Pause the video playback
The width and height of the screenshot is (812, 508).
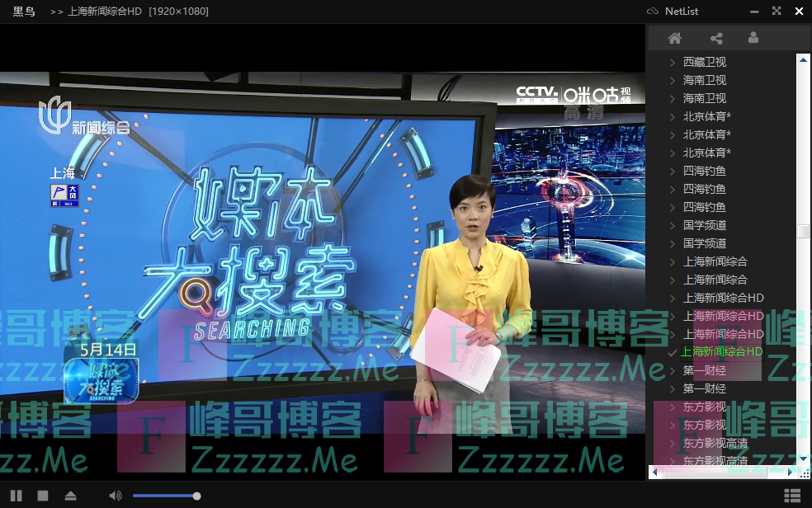click(x=16, y=496)
